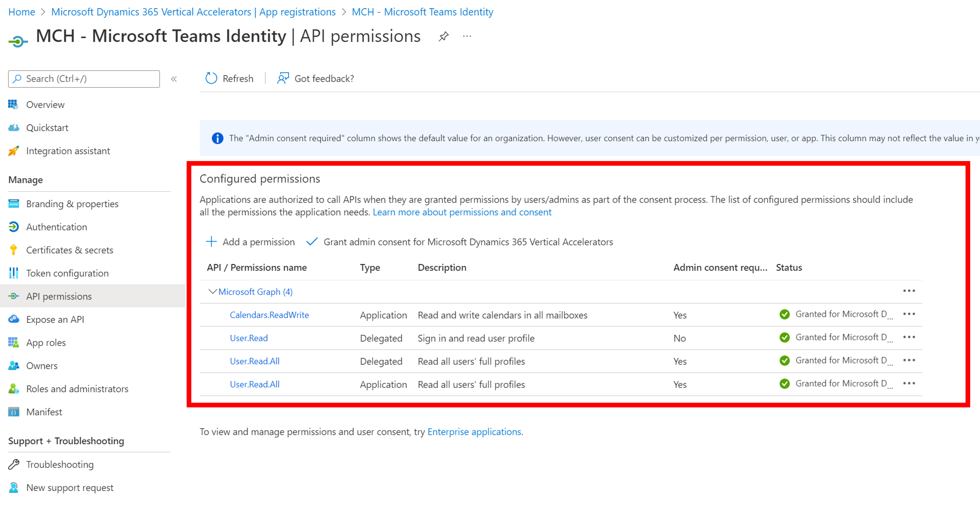Click the pin icon beside page title
This screenshot has height=529, width=980.
(x=443, y=37)
